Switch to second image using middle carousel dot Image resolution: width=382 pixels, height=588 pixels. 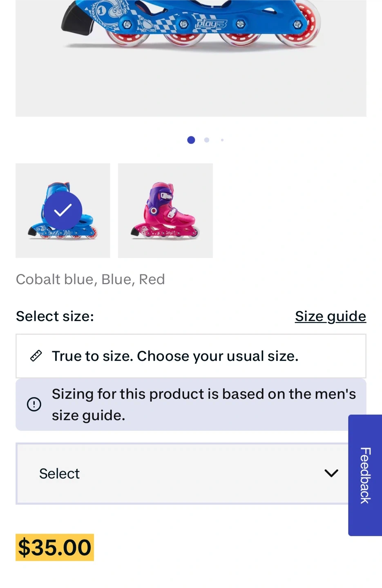pos(207,140)
